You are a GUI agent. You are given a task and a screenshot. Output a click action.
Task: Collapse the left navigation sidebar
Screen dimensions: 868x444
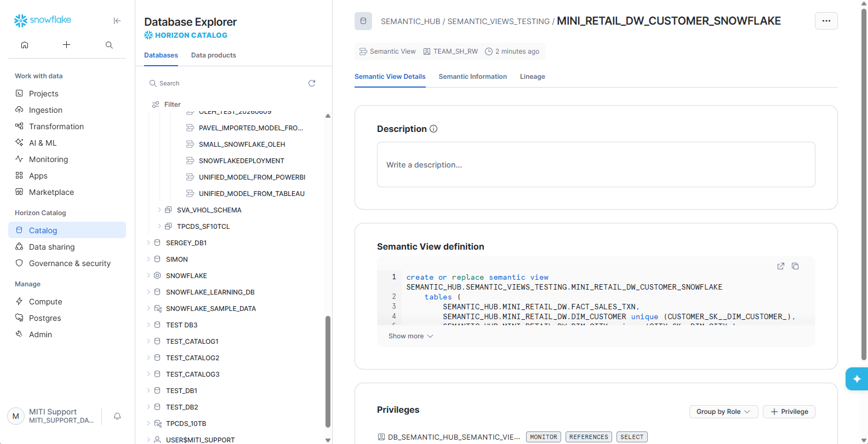point(117,21)
